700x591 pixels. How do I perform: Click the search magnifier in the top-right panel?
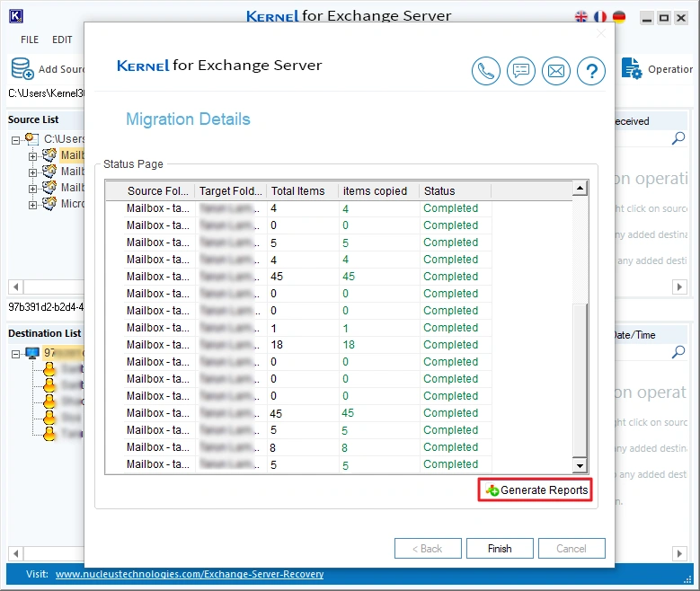(x=678, y=138)
